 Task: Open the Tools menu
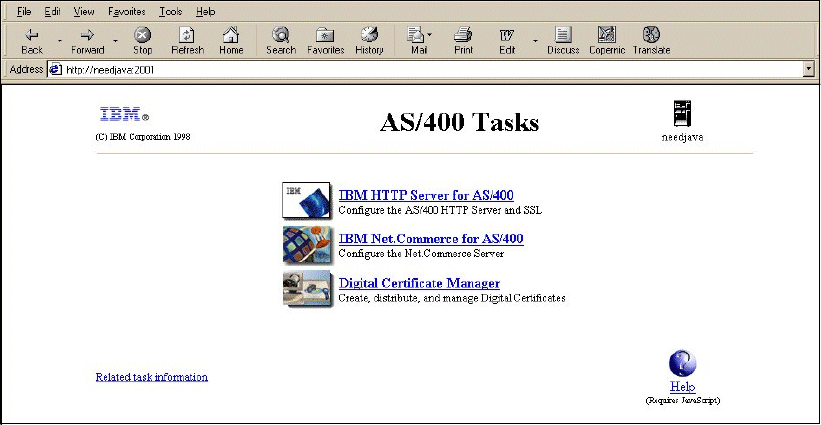171,12
